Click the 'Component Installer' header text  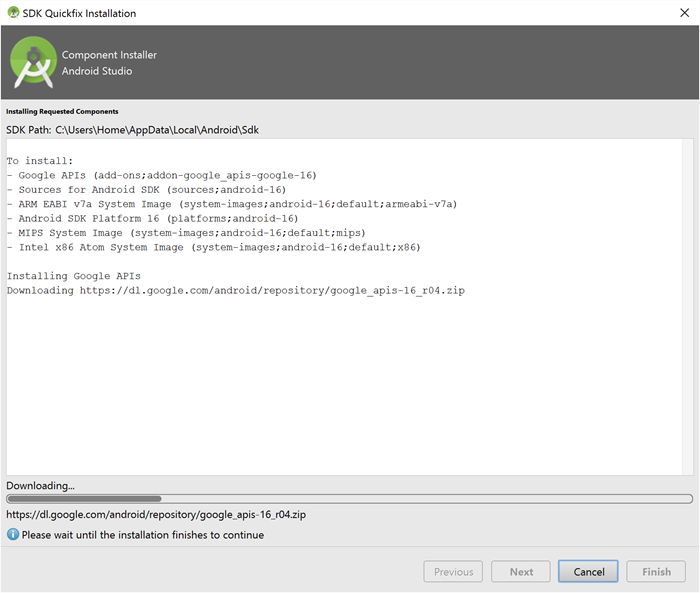[x=109, y=55]
